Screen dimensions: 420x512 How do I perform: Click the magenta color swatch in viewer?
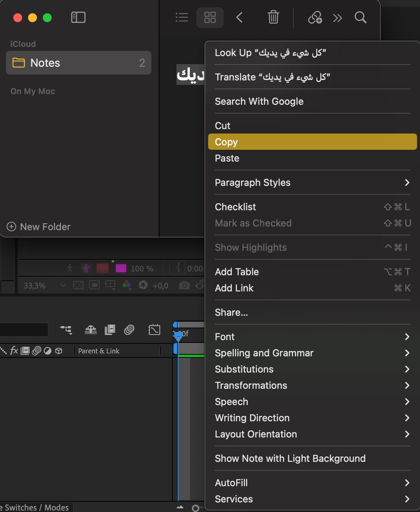click(121, 268)
